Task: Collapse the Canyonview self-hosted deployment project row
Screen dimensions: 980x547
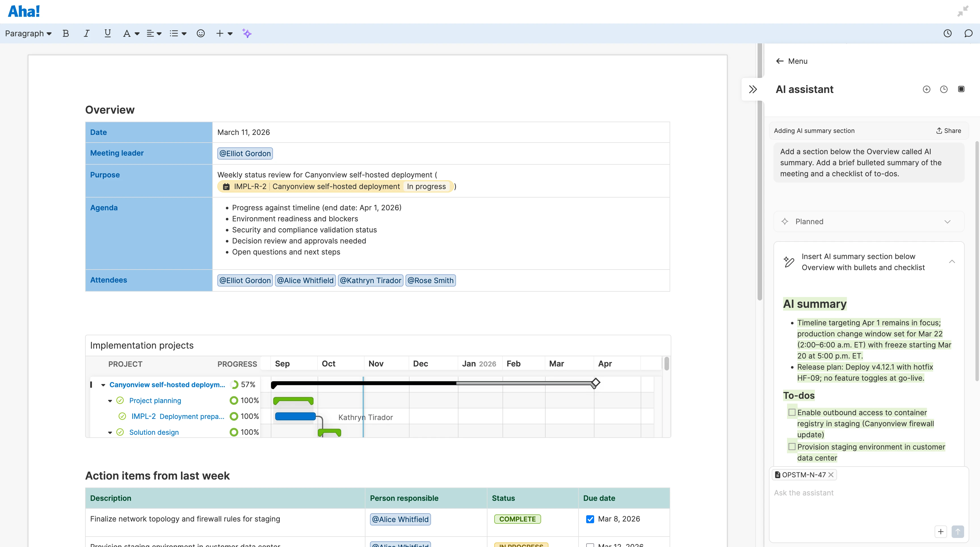Action: click(x=103, y=385)
